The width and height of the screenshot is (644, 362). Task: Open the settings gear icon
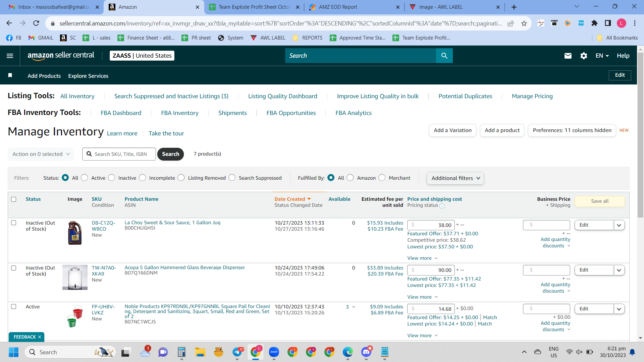[584, 56]
